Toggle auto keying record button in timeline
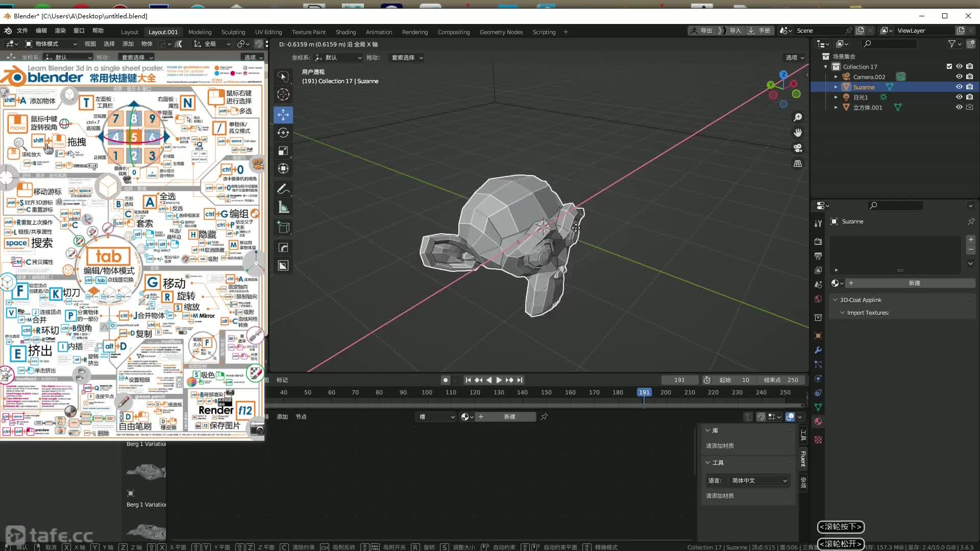980x551 pixels. (446, 380)
